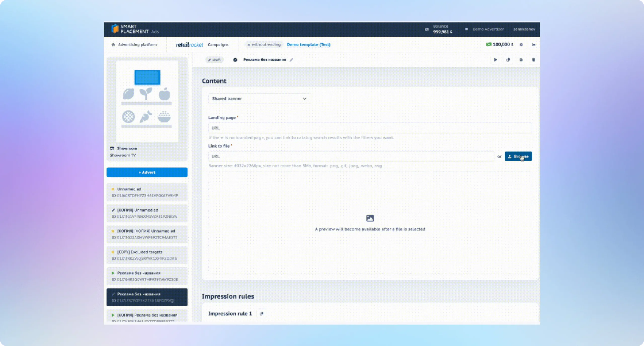This screenshot has height=346, width=644.
Task: Click the Browse upload button
Action: click(x=518, y=156)
